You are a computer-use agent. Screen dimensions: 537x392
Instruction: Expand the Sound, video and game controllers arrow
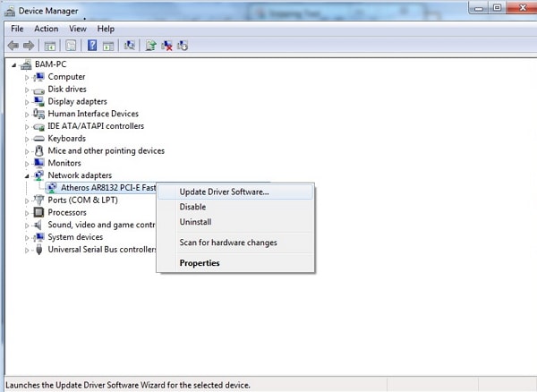pos(27,226)
